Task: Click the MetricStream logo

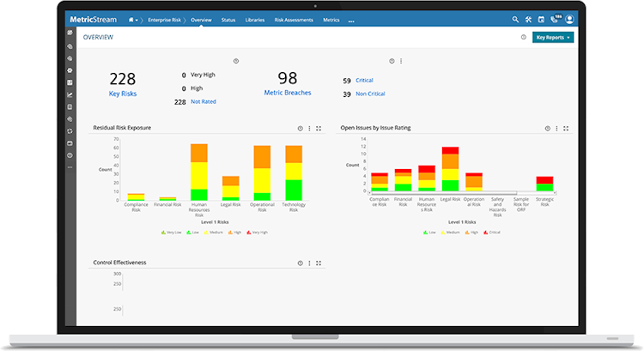Action: pyautogui.click(x=94, y=19)
